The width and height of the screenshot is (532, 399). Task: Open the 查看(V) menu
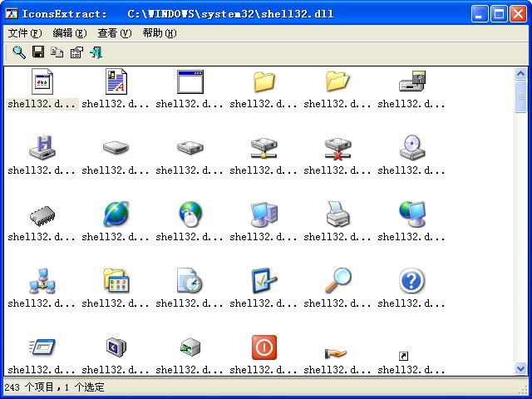point(115,33)
